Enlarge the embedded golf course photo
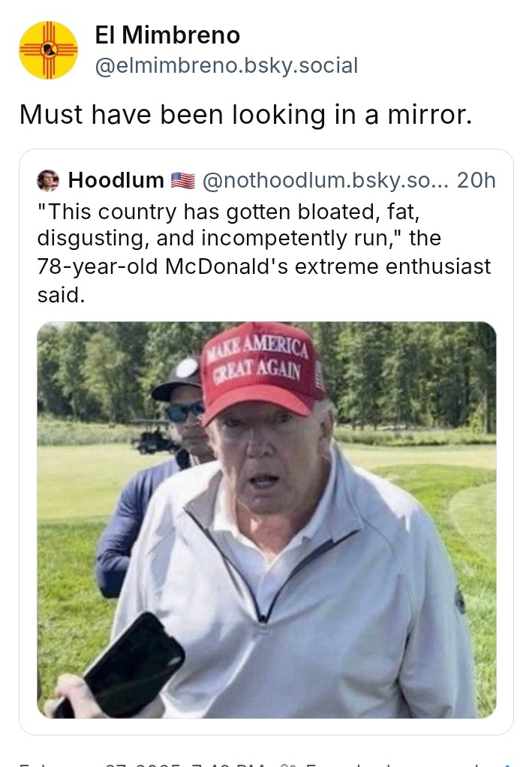This screenshot has width=532, height=767. [x=266, y=519]
